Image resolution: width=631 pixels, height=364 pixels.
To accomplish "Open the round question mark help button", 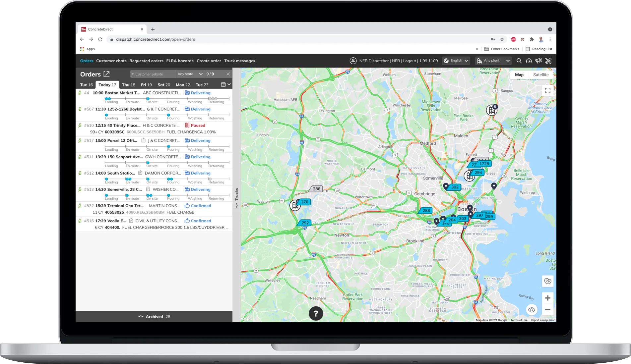I will (x=316, y=313).
